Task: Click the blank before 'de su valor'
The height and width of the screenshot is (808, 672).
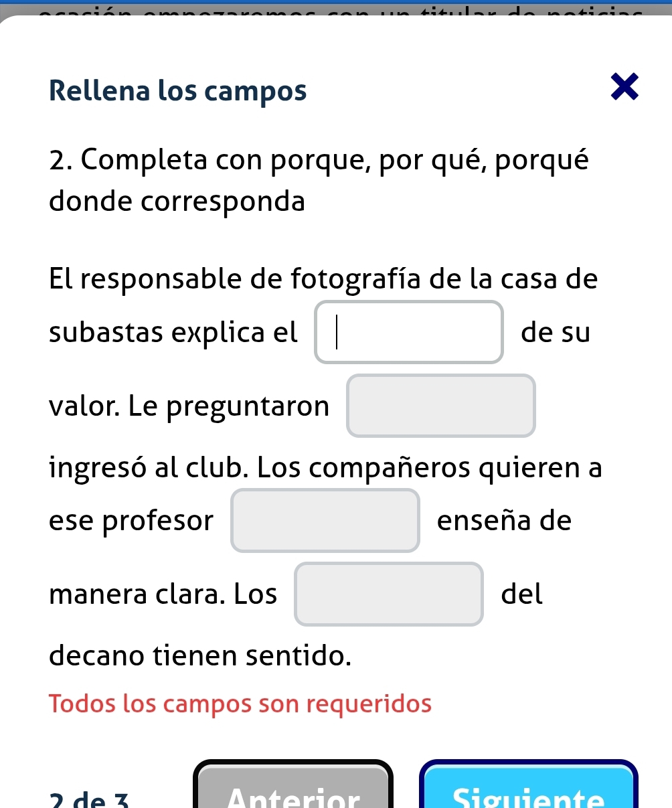Action: [x=409, y=333]
